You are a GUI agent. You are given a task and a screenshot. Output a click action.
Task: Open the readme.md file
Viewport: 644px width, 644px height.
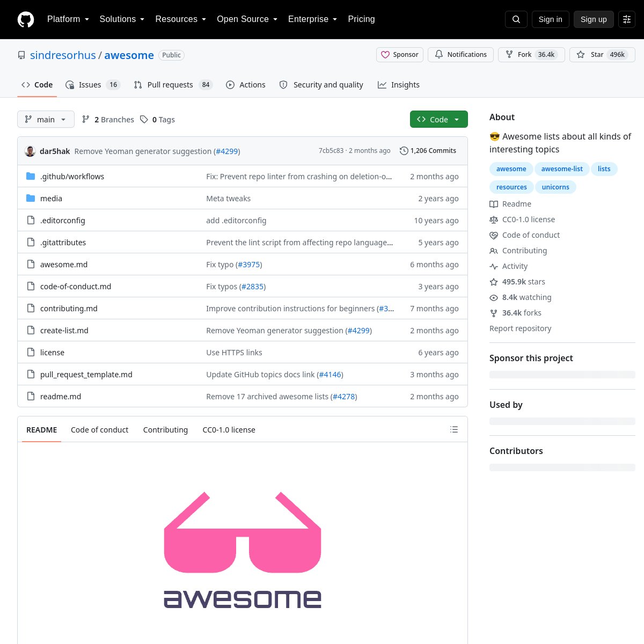click(x=61, y=397)
